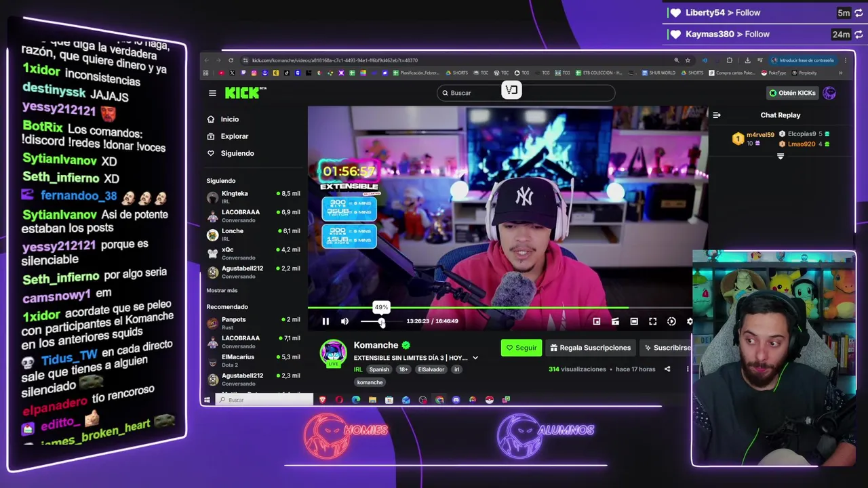Open Brave browser from taskbar

pos(322,400)
